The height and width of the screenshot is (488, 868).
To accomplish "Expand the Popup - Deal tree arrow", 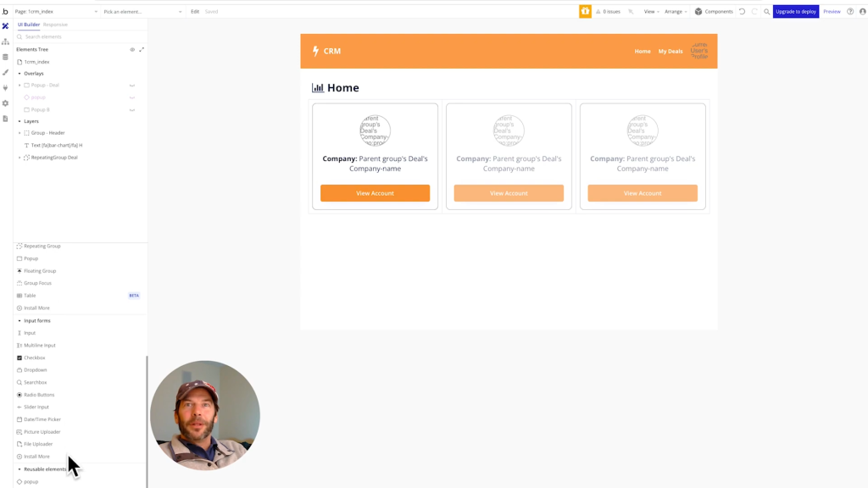I will click(19, 86).
